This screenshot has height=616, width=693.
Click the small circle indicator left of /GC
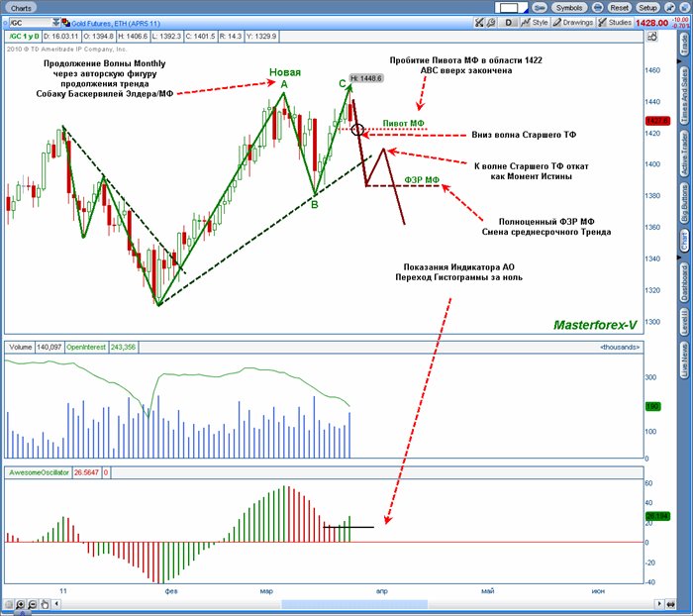(x=6, y=23)
